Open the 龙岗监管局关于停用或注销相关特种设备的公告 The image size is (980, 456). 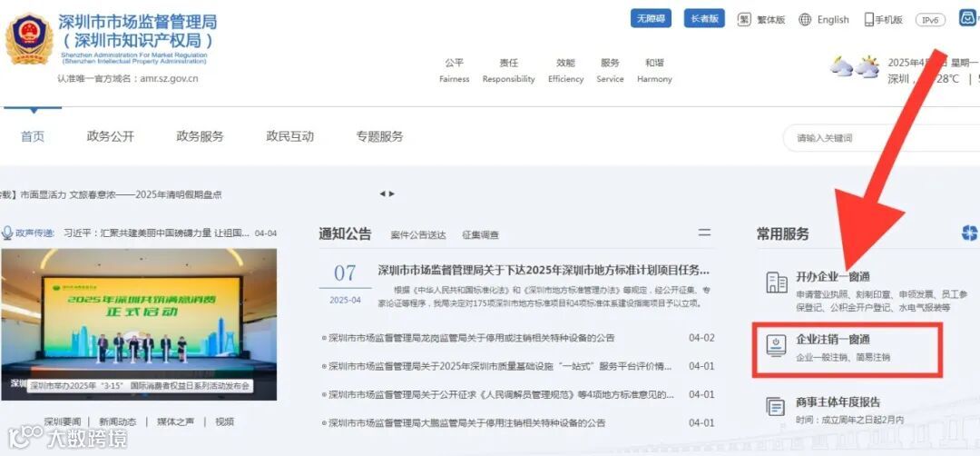pyautogui.click(x=472, y=338)
